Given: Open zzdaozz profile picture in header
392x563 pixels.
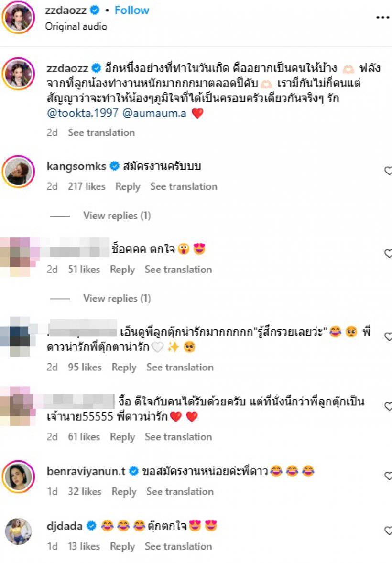Looking at the screenshot, I should coord(18,17).
